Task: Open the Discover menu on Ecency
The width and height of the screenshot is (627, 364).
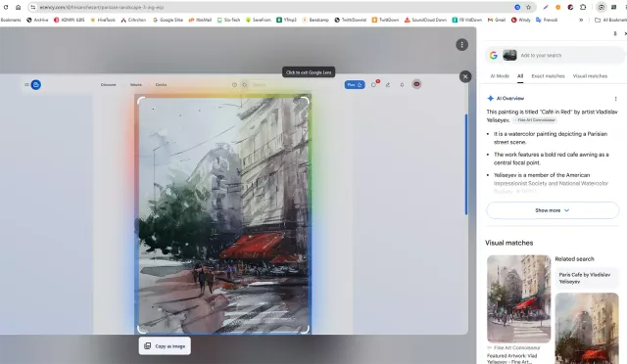Action: (109, 85)
